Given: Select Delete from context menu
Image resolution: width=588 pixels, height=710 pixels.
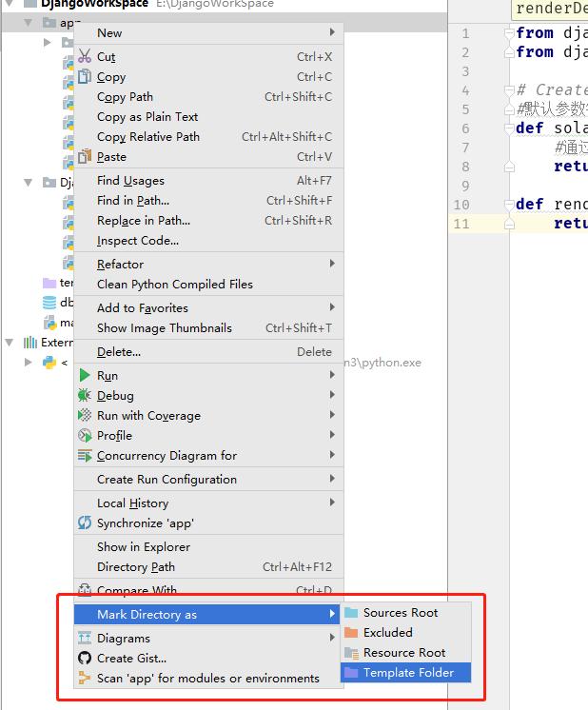Looking at the screenshot, I should [208, 352].
